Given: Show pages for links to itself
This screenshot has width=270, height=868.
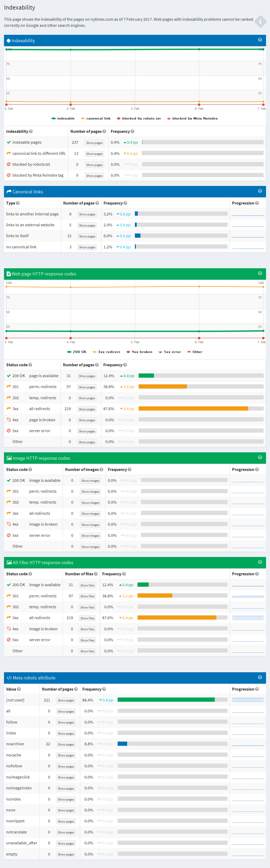Looking at the screenshot, I should pos(87,236).
